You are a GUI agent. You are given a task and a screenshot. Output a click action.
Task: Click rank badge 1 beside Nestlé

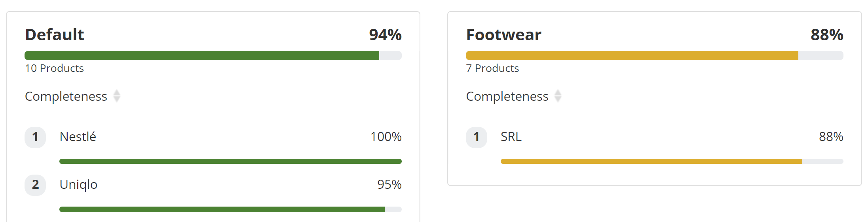tap(35, 137)
